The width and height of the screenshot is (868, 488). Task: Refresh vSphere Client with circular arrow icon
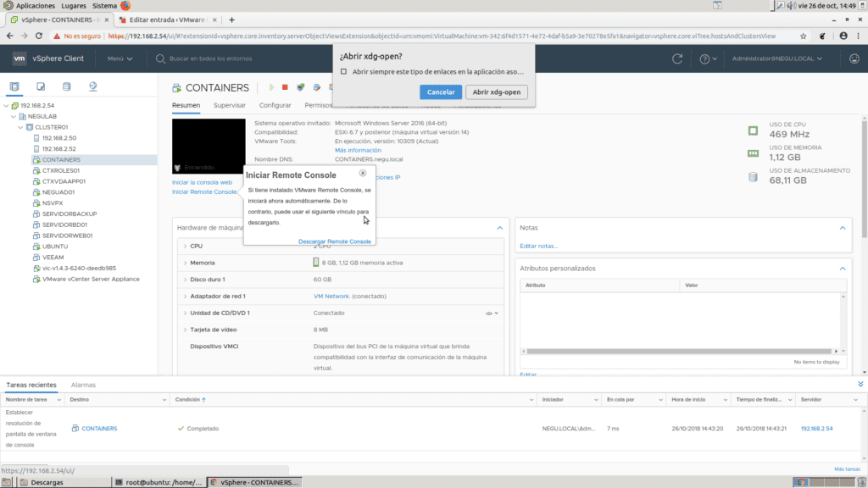[x=676, y=58]
